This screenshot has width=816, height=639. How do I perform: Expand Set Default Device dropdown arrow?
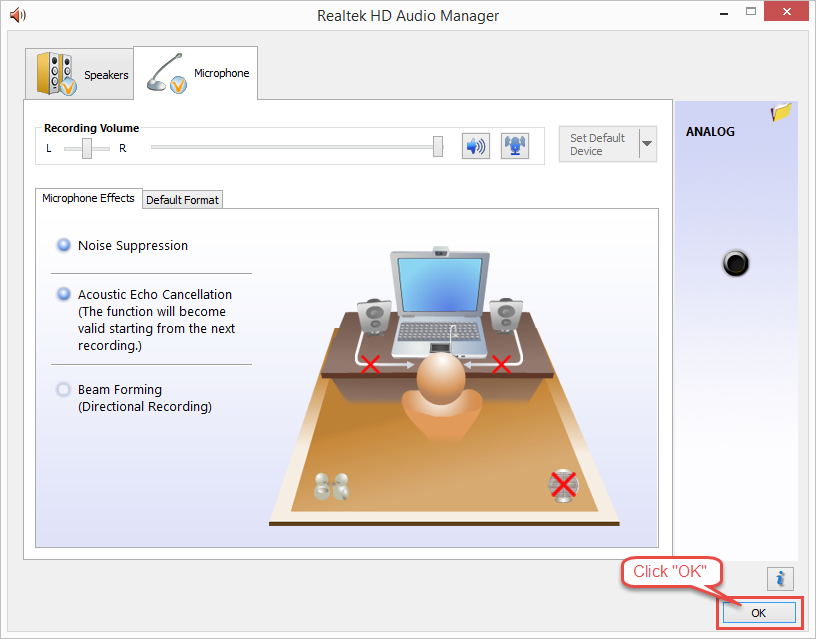(647, 144)
